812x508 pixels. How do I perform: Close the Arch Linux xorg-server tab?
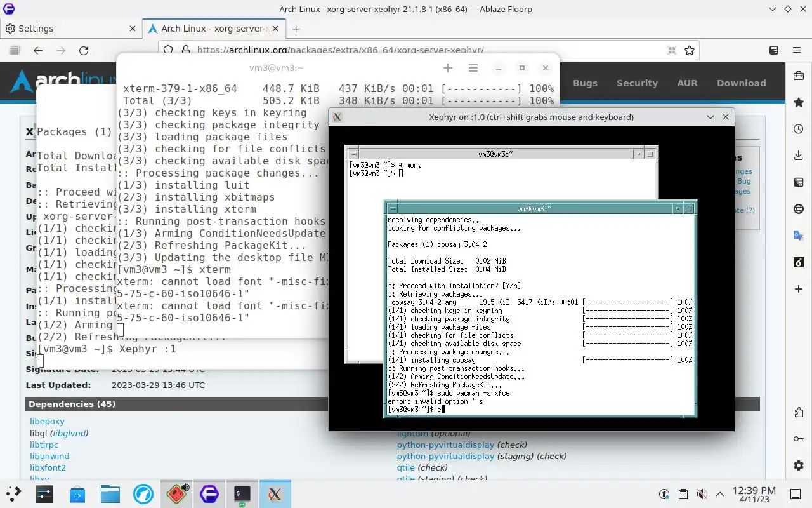pyautogui.click(x=277, y=29)
